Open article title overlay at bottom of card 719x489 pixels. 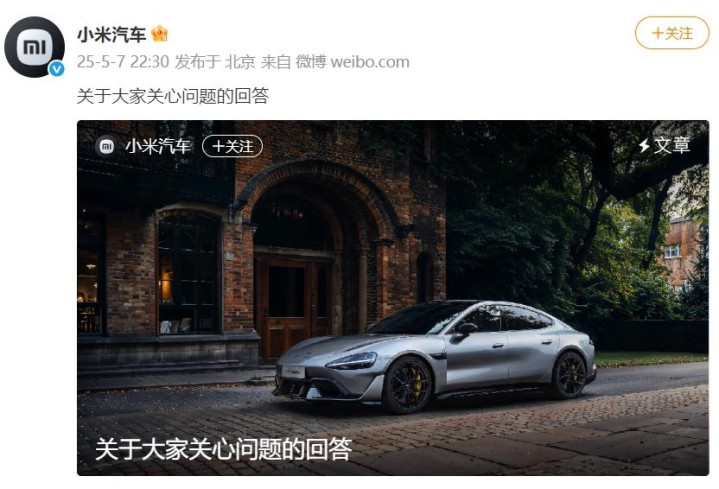223,449
